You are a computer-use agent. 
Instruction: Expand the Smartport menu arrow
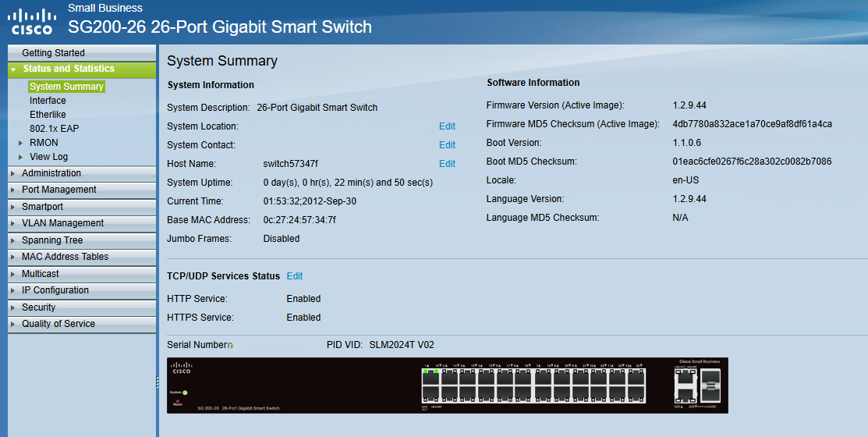click(x=13, y=207)
